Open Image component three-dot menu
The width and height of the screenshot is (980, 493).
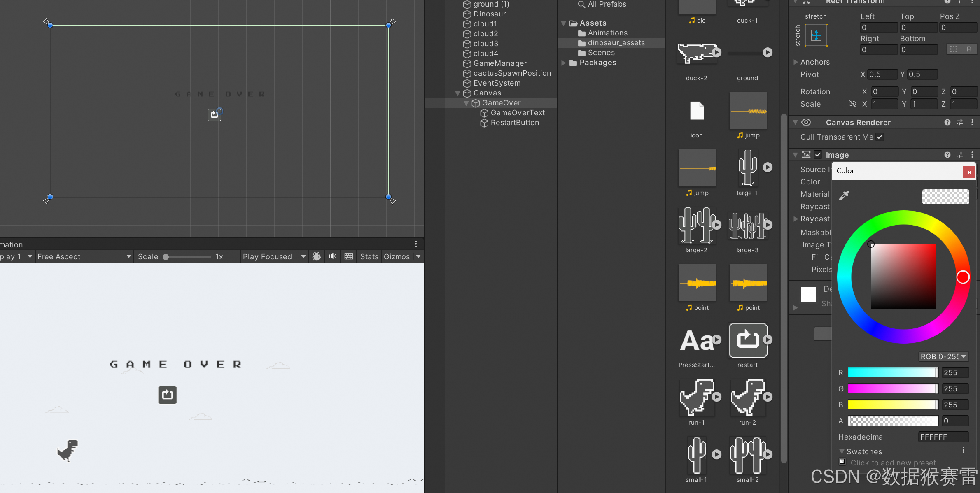pos(972,155)
